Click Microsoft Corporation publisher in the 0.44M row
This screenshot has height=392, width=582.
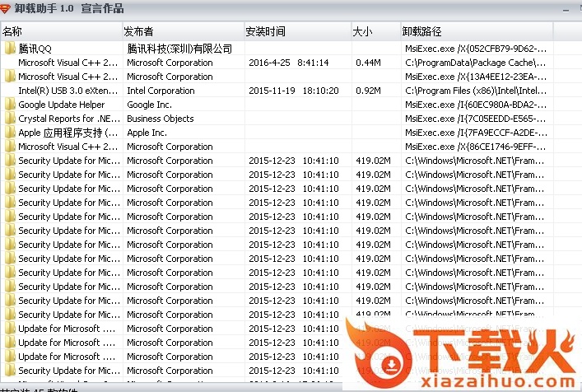coord(170,63)
